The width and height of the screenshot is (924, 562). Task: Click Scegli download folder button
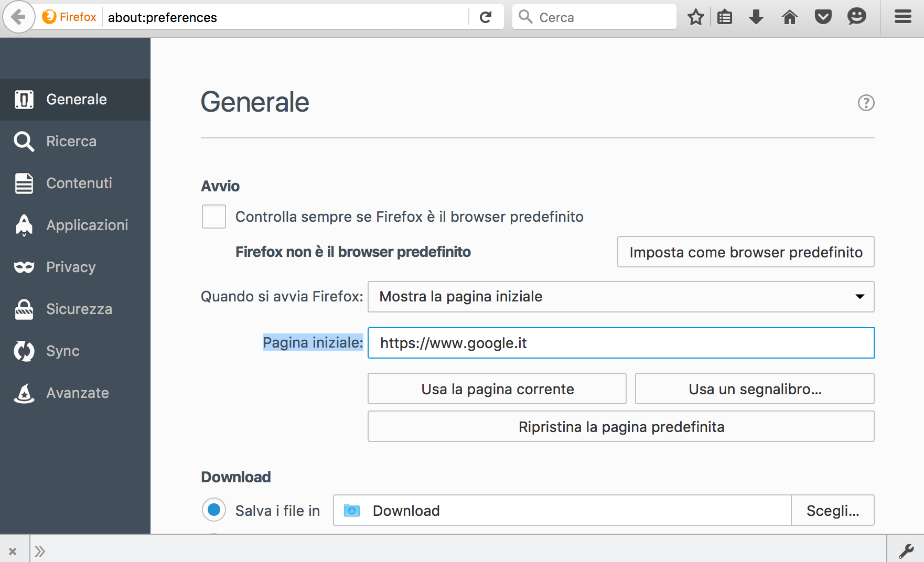click(x=833, y=511)
